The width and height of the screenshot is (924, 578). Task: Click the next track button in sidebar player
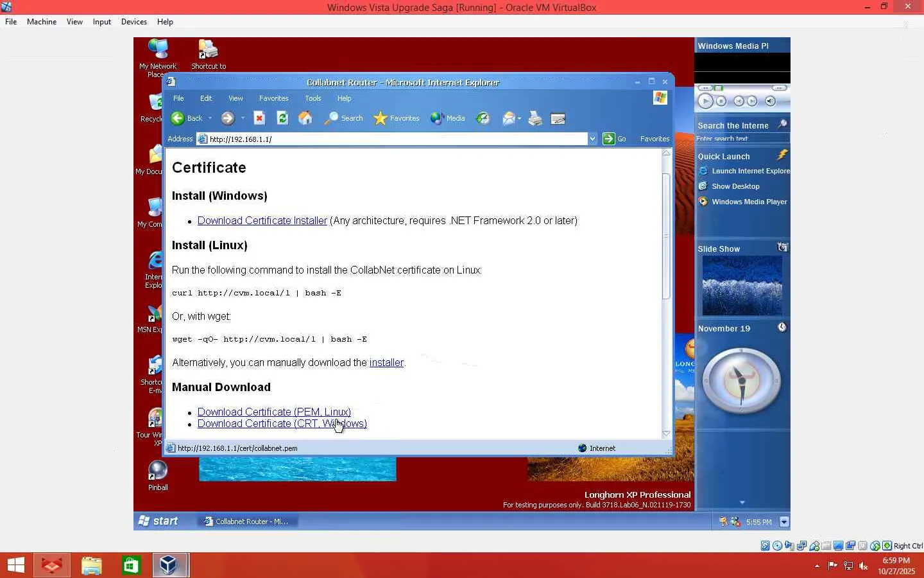[x=752, y=101]
